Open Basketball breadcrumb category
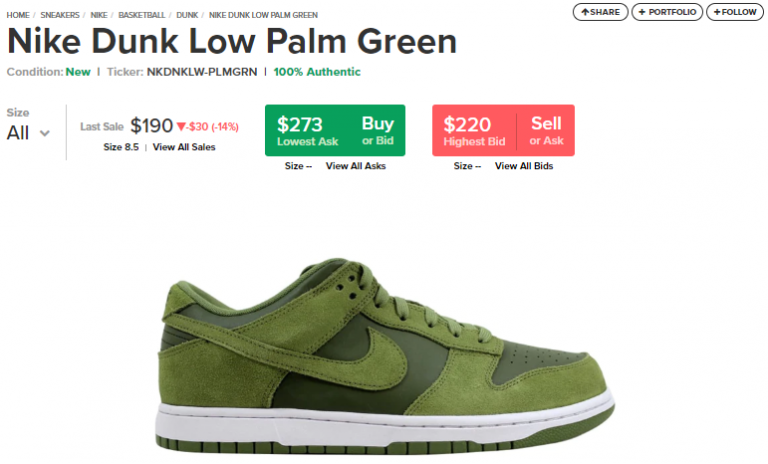The image size is (768, 464). click(142, 15)
